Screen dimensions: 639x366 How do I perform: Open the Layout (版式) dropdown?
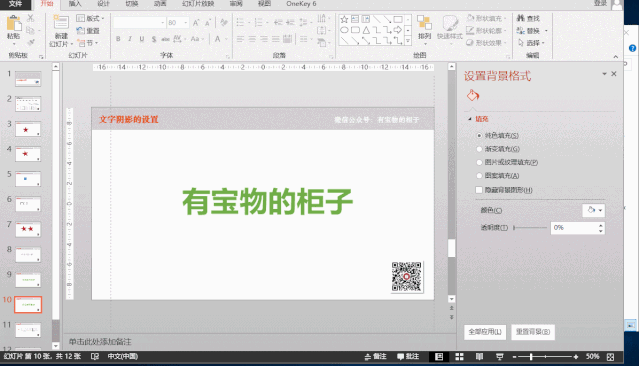click(90, 18)
